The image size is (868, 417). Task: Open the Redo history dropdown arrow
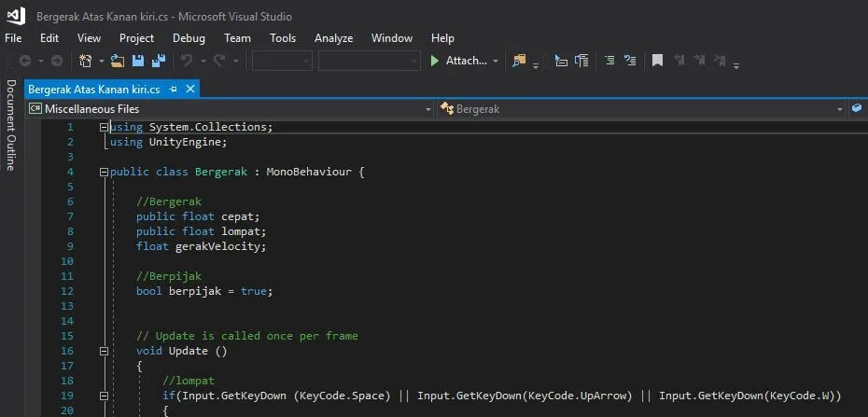click(236, 61)
